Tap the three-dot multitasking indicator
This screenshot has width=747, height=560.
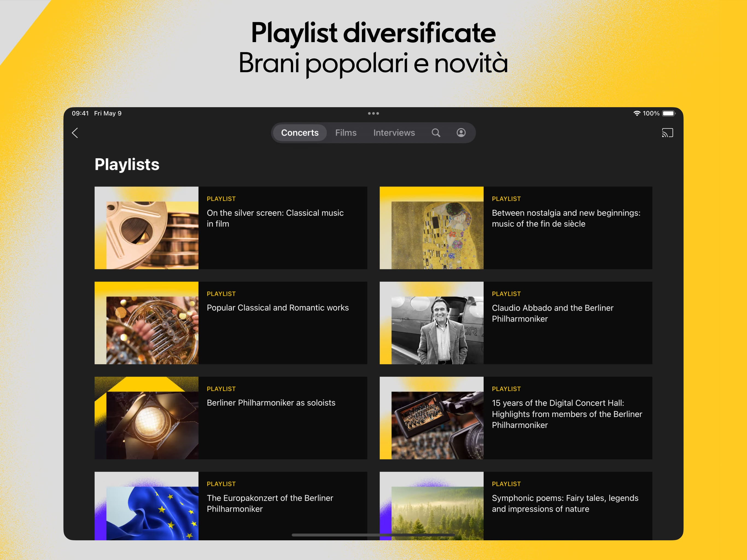373,113
